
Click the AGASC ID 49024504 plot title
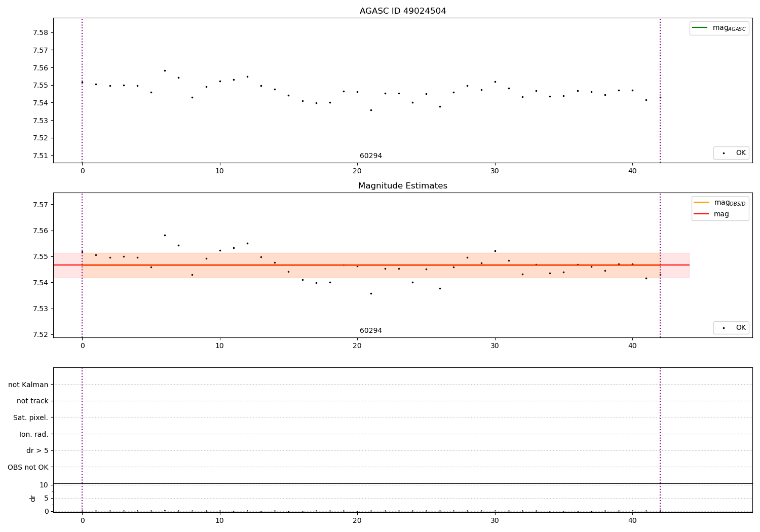[403, 11]
